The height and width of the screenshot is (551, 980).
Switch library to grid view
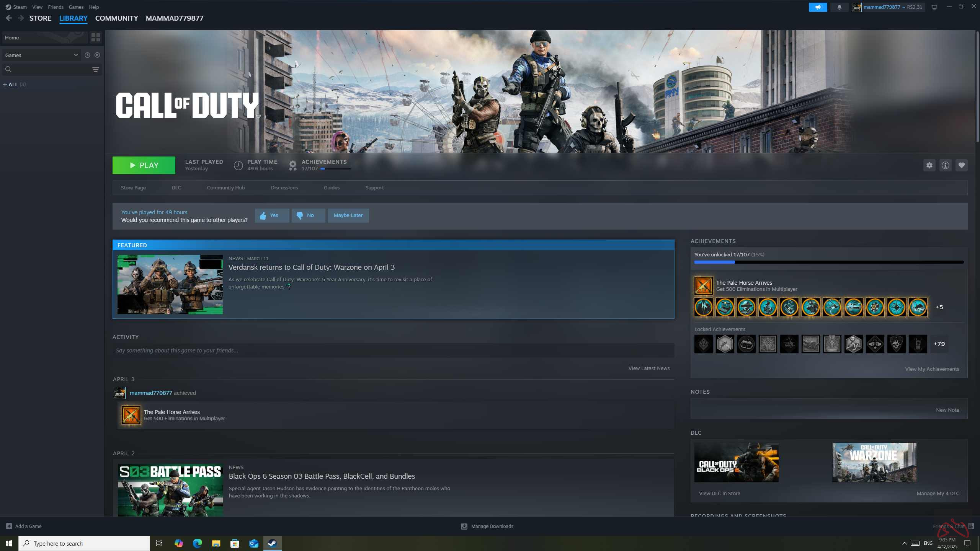[95, 37]
